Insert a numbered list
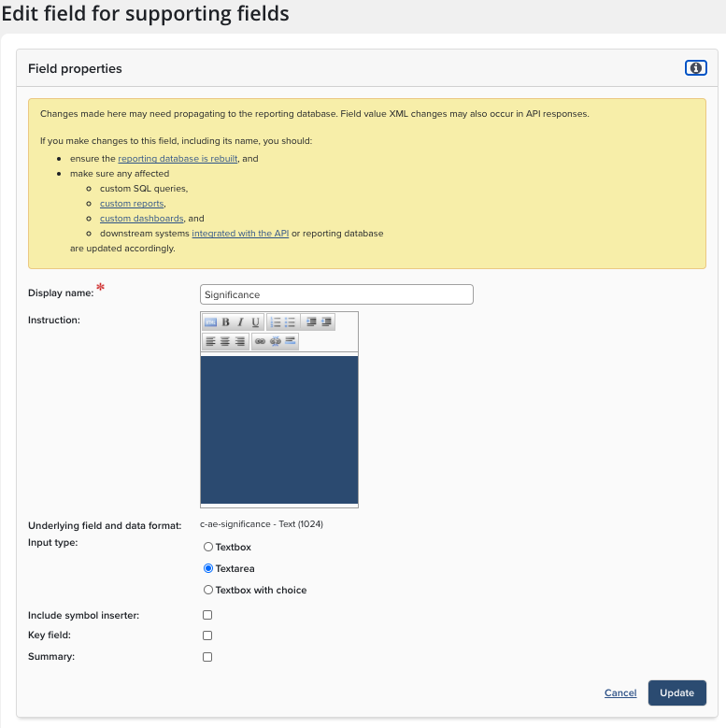 [x=276, y=322]
